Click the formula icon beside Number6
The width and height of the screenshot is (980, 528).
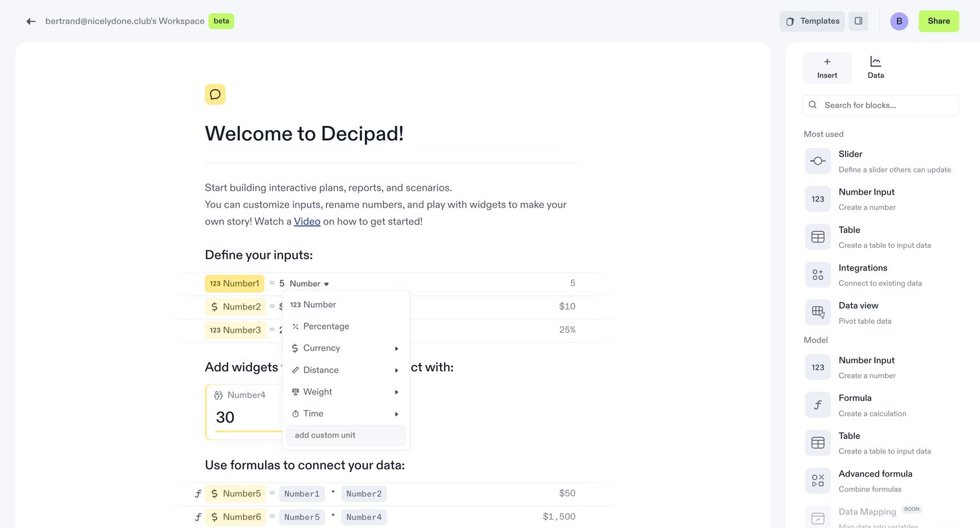[x=198, y=517]
